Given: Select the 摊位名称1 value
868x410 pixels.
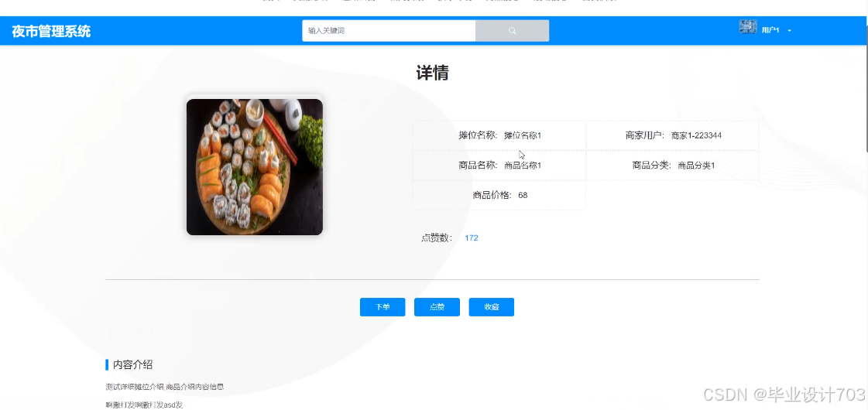Looking at the screenshot, I should (x=523, y=135).
